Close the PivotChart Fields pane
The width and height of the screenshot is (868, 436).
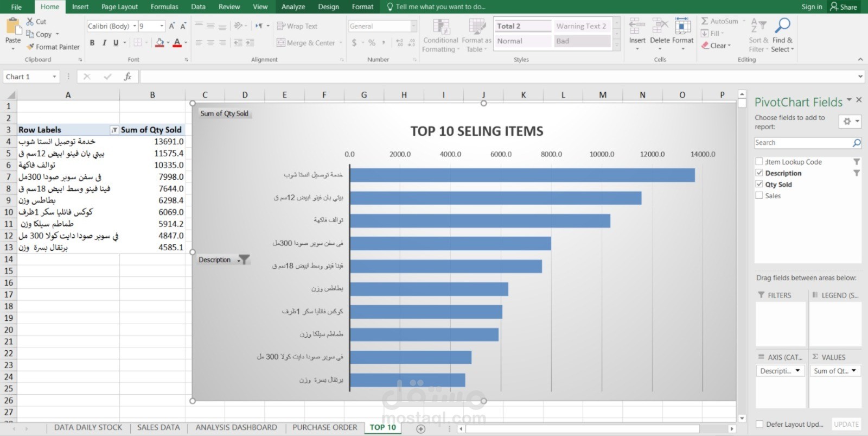tap(859, 100)
